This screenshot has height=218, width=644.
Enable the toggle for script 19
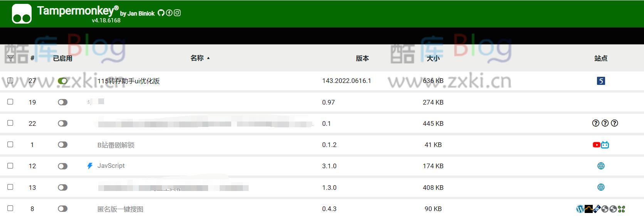(62, 102)
